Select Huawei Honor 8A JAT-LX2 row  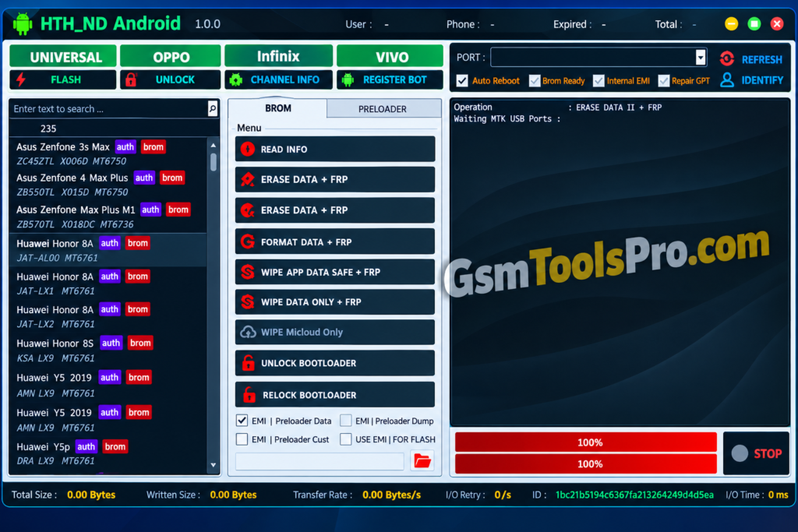[108, 316]
